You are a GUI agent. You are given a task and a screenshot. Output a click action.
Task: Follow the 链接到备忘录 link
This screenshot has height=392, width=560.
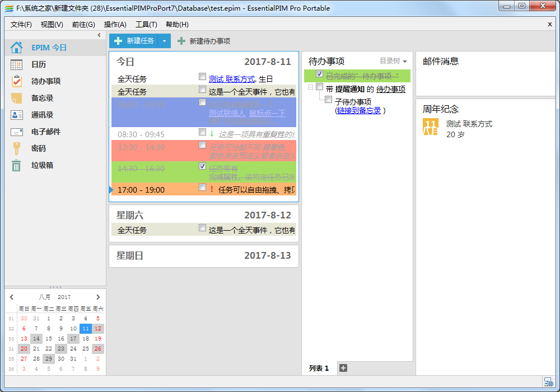pyautogui.click(x=358, y=111)
